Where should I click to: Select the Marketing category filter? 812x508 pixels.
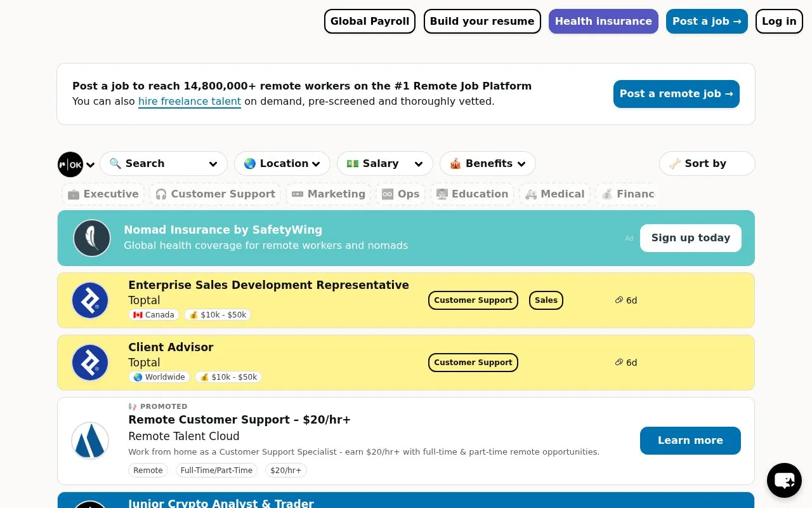(x=329, y=194)
